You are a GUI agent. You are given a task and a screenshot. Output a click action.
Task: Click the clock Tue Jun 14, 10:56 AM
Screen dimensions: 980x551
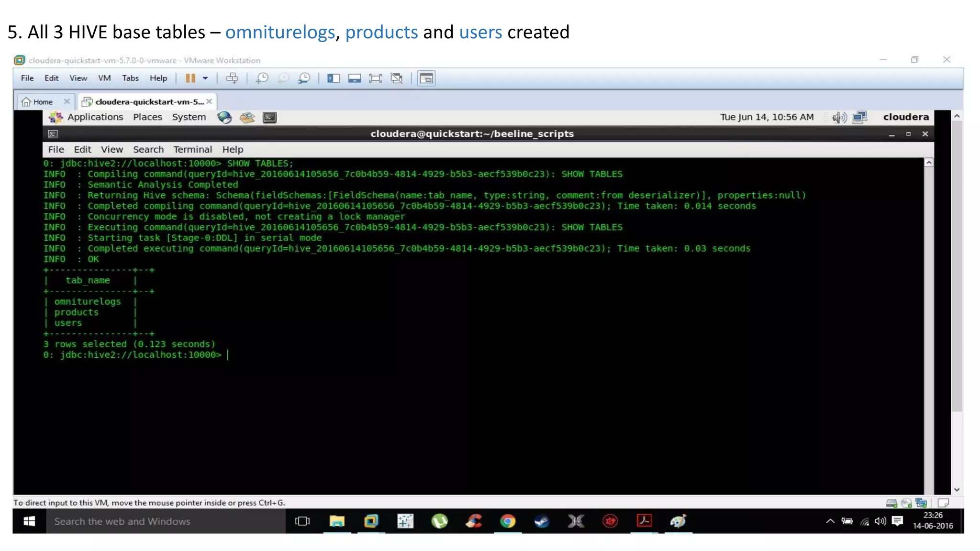point(767,117)
